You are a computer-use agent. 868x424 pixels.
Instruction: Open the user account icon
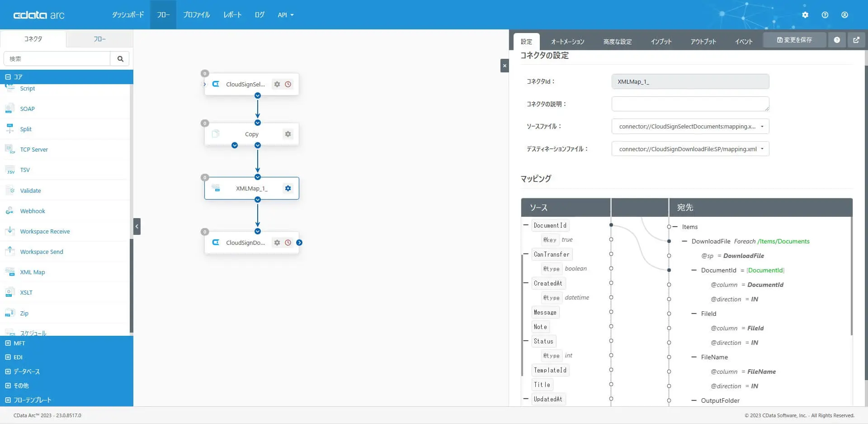(844, 15)
